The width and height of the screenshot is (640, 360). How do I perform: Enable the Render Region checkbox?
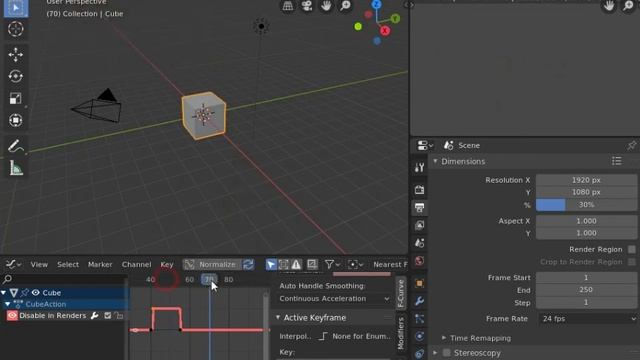pos(632,249)
